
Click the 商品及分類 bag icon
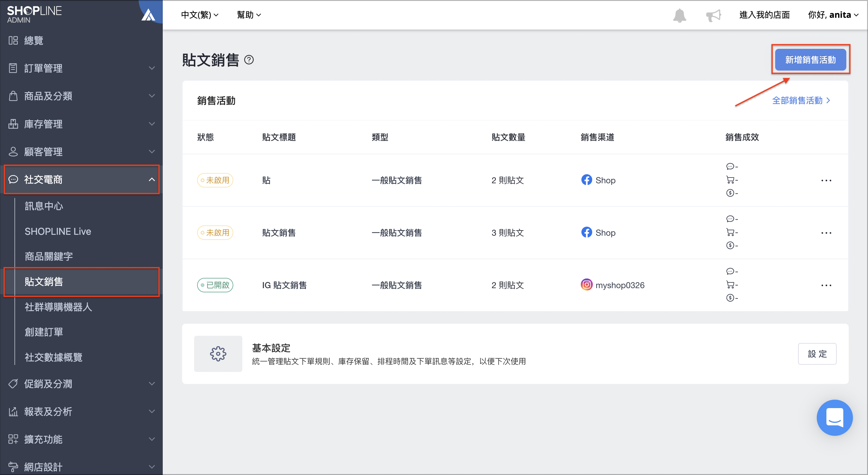pos(13,96)
